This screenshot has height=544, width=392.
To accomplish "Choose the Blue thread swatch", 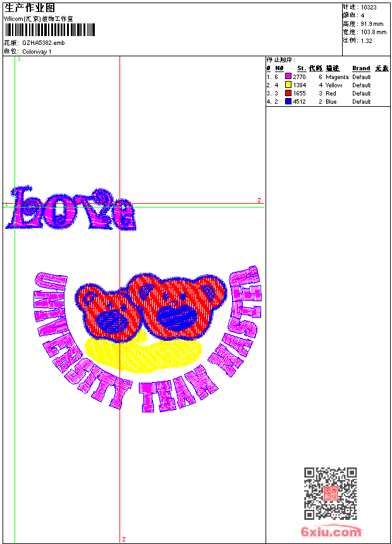I will (288, 101).
